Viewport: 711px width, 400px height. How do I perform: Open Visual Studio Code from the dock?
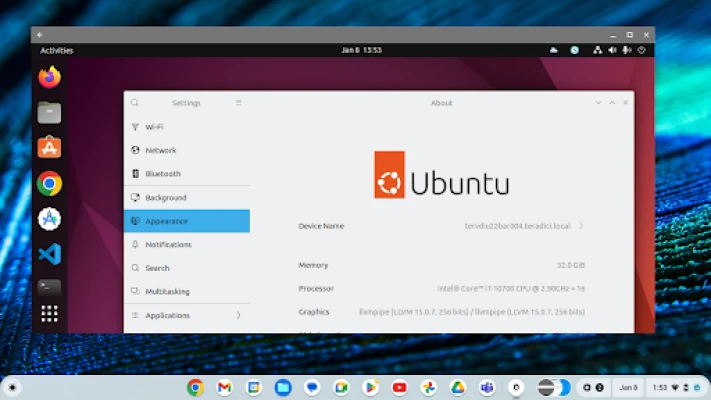(x=49, y=254)
